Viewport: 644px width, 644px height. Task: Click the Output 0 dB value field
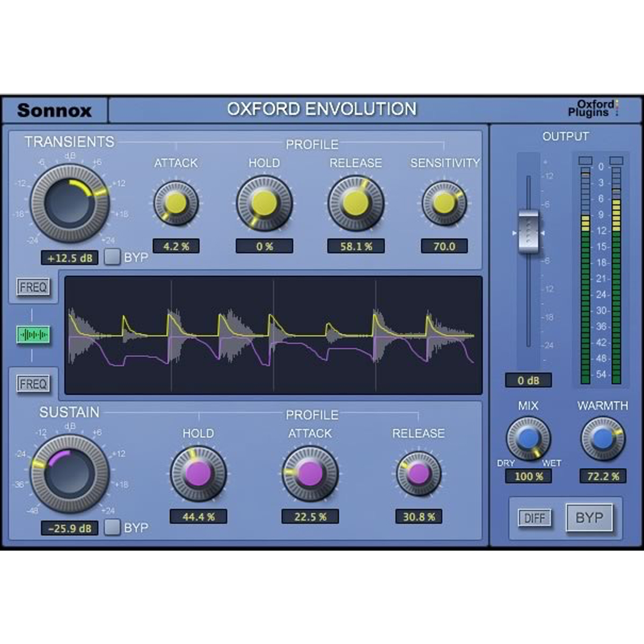pos(528,380)
